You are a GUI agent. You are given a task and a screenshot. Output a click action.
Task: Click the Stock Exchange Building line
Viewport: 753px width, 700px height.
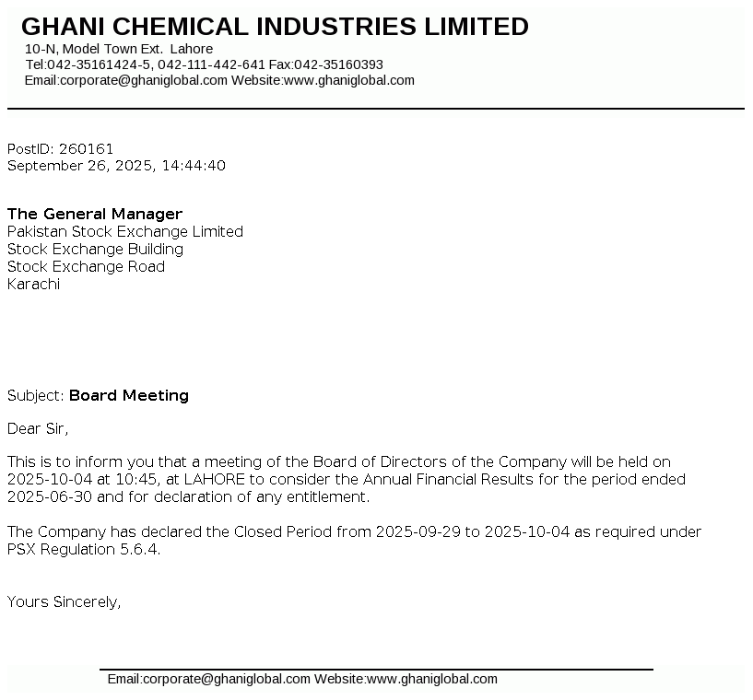click(x=95, y=249)
